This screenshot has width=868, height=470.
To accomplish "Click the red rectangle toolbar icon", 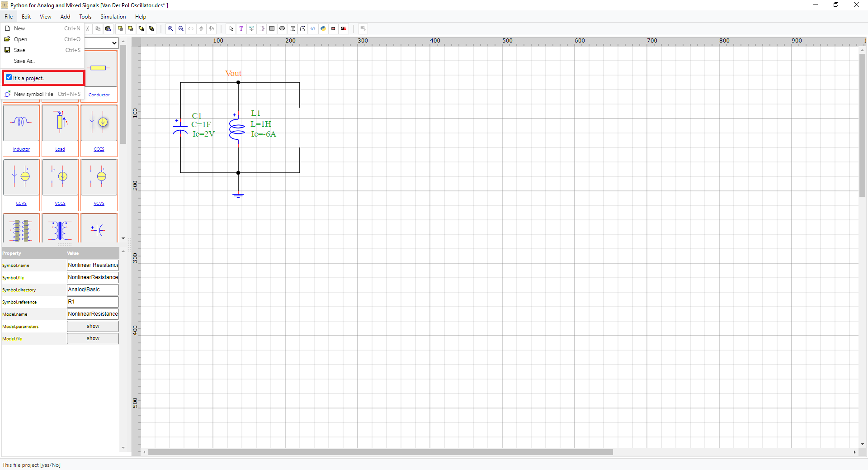I will click(x=333, y=28).
